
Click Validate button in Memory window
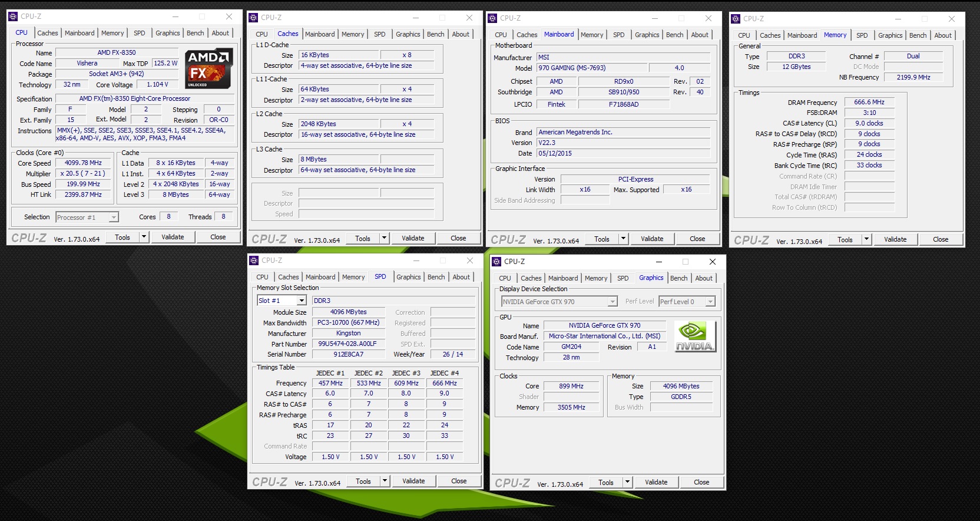(x=895, y=239)
